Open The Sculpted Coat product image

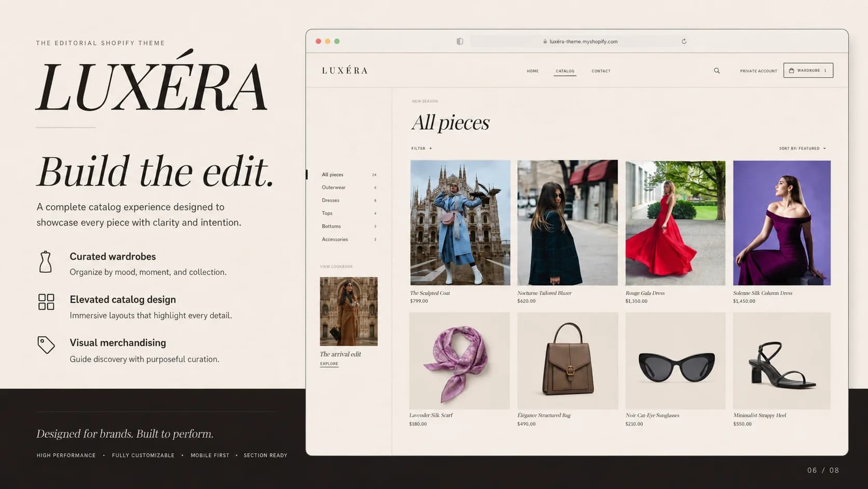(x=460, y=222)
